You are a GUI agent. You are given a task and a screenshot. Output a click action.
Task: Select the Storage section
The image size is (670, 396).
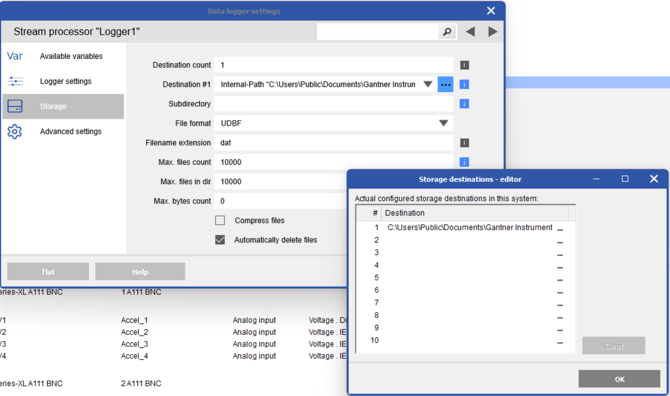(x=63, y=106)
